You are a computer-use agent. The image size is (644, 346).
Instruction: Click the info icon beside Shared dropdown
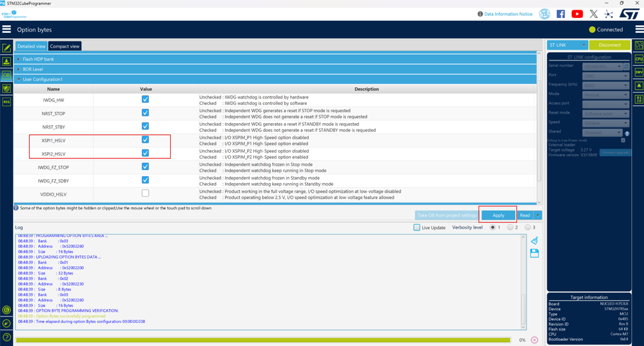click(627, 134)
